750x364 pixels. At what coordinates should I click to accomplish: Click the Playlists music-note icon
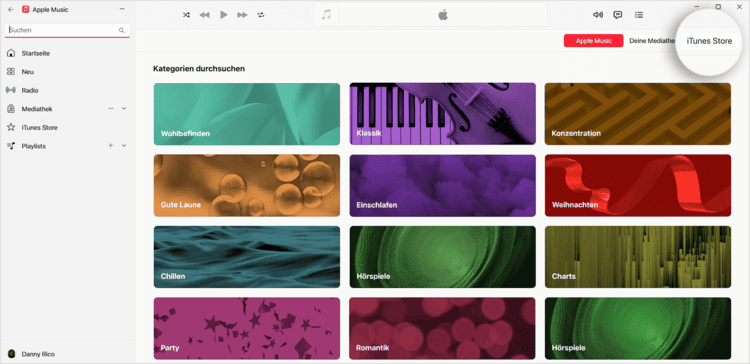(11, 146)
